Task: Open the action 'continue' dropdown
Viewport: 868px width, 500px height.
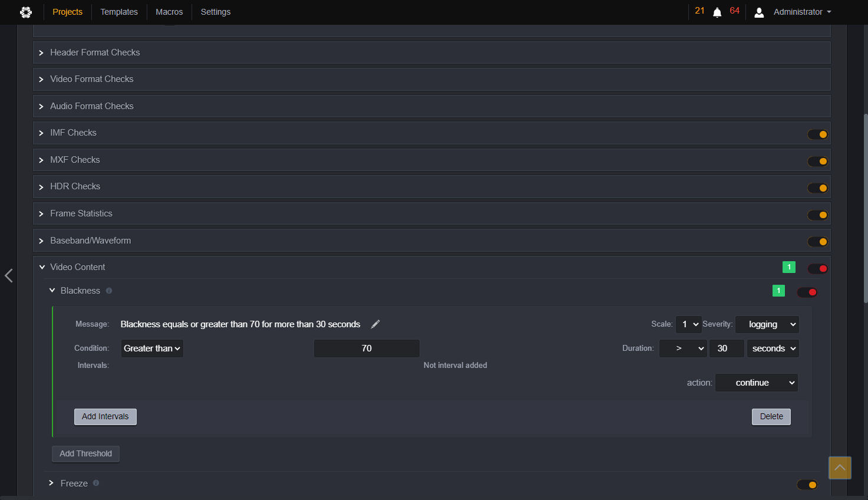Action: [757, 383]
